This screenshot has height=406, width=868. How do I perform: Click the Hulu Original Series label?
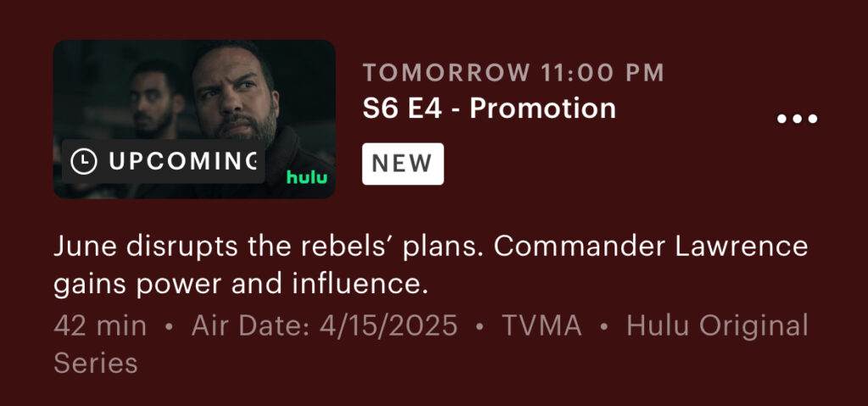[x=431, y=344]
